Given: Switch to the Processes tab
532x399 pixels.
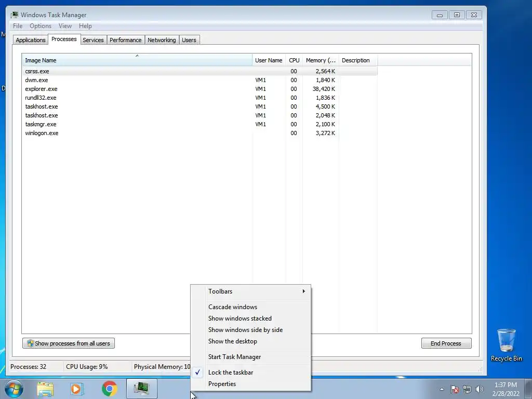Looking at the screenshot, I should click(64, 39).
